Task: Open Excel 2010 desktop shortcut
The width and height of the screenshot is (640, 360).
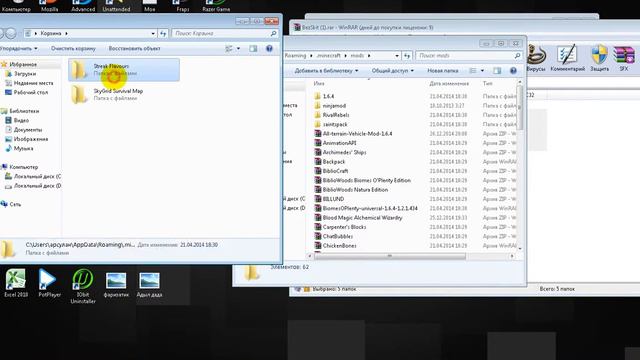Action: click(16, 283)
